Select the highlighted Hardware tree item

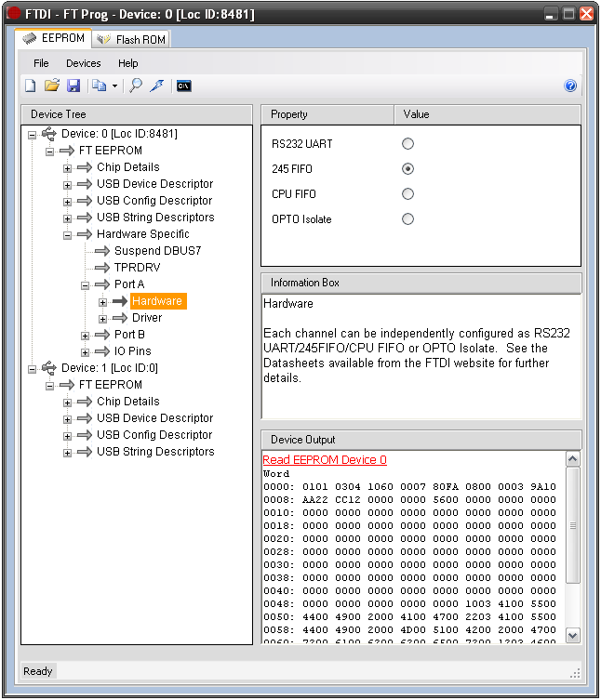coord(158,301)
